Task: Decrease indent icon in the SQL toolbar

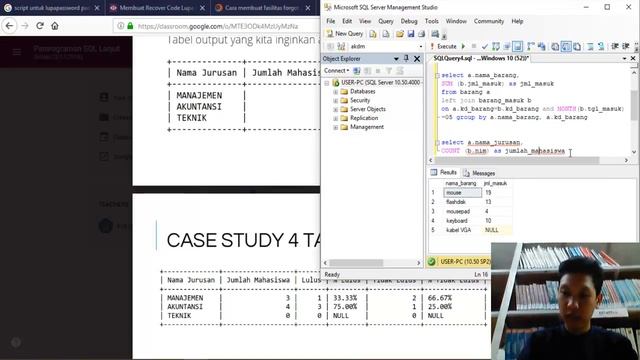Action: click(x=615, y=47)
